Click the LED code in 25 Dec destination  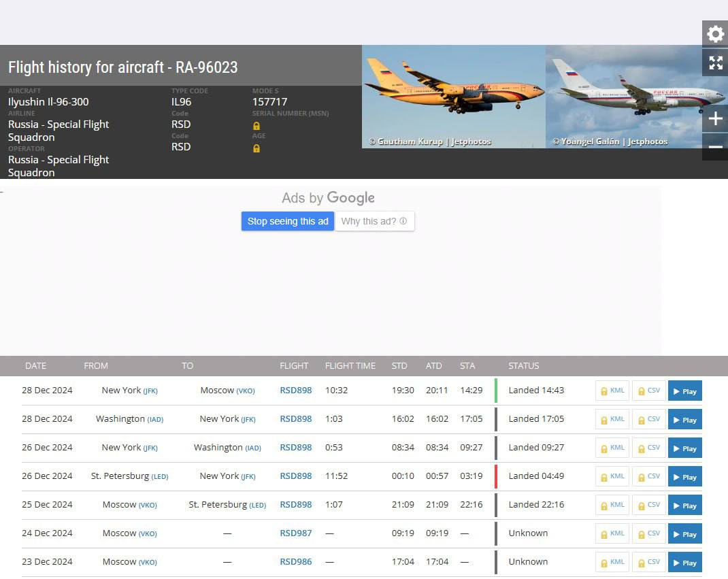[258, 506]
